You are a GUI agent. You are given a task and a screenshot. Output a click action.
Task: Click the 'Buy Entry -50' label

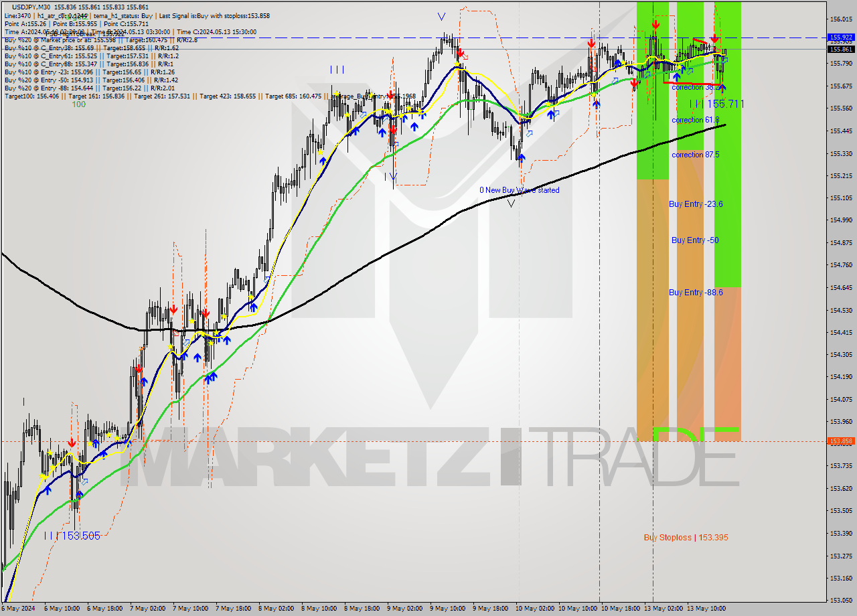pos(695,240)
